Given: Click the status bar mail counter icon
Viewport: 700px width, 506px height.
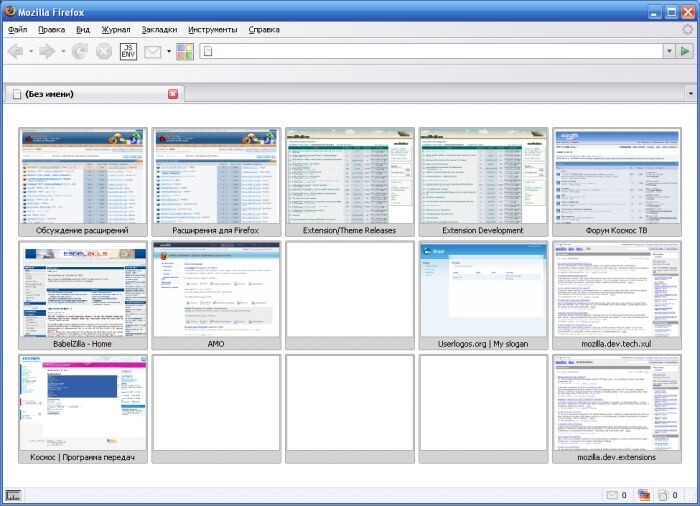Looking at the screenshot, I should [612, 495].
